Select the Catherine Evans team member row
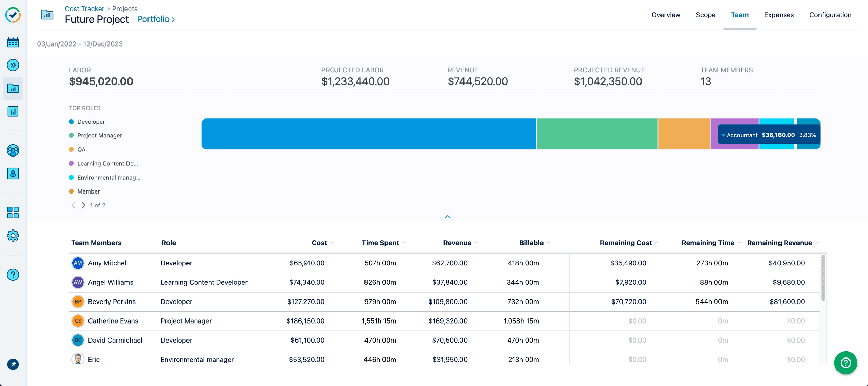Viewport: 868px width, 386px height. coord(113,321)
